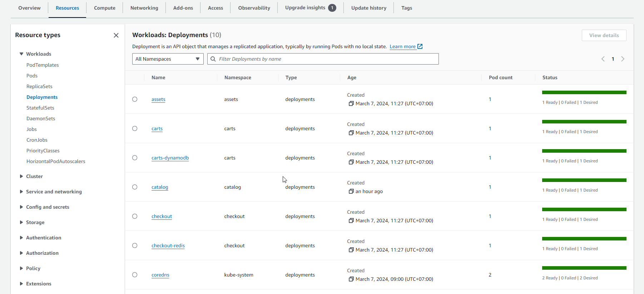Viewport: 644px width, 294px height.
Task: Copy the carts row creation date icon
Action: [351, 133]
